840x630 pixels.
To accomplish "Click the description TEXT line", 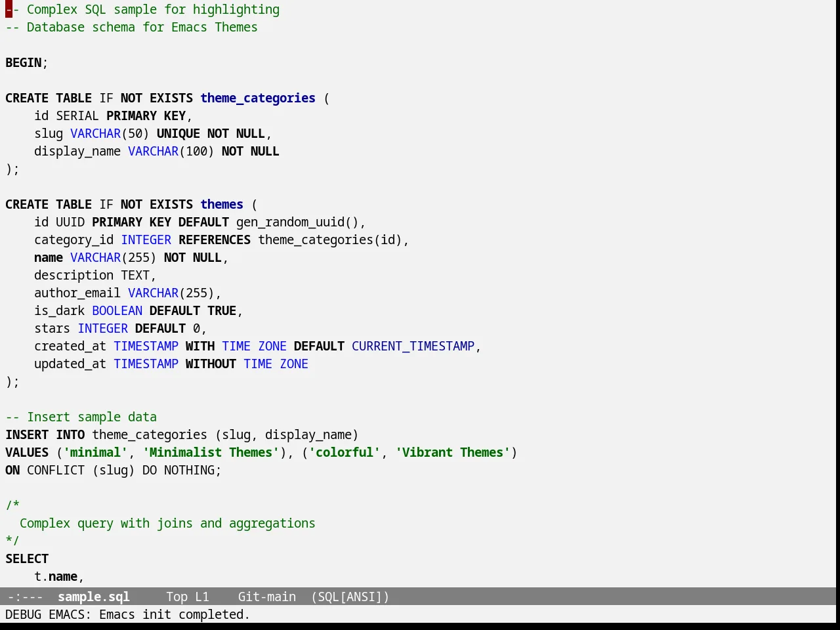I will coord(95,275).
